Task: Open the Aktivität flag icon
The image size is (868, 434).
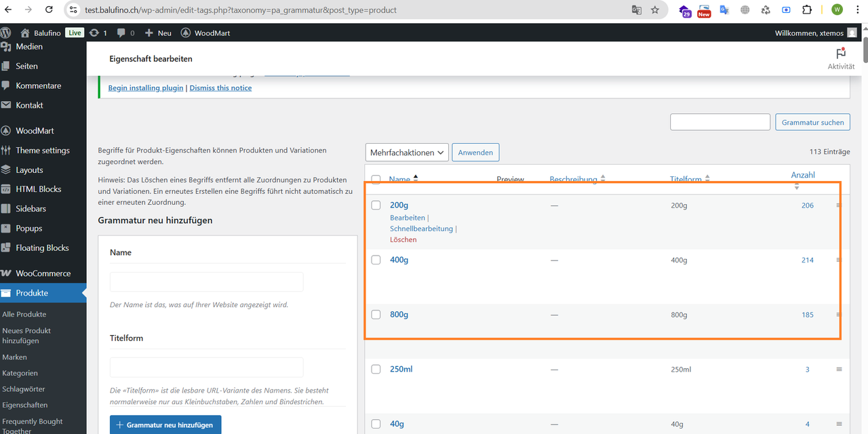Action: click(841, 53)
